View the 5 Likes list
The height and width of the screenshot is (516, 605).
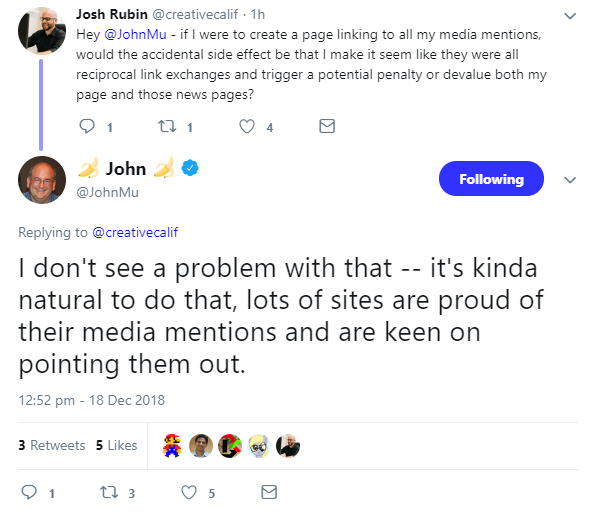click(x=117, y=445)
